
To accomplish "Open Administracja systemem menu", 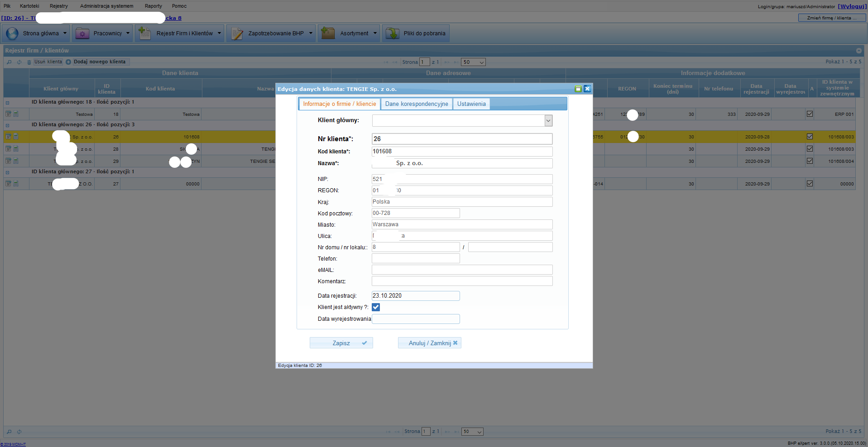I will tap(107, 6).
